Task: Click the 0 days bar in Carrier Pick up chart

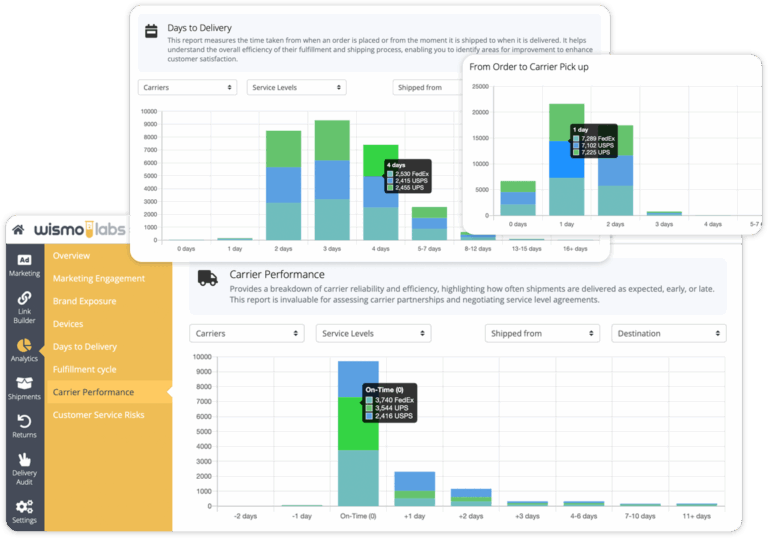Action: (x=518, y=198)
